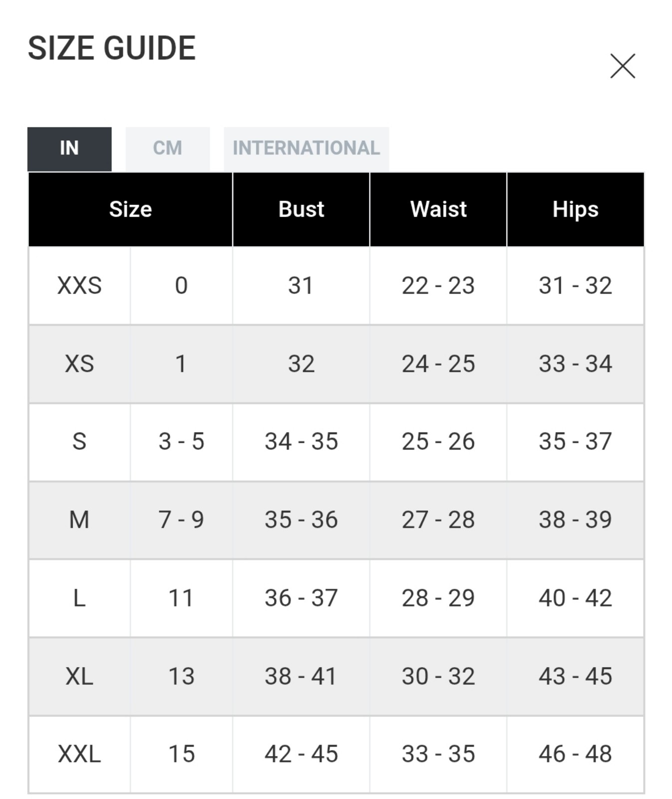This screenshot has height=799, width=672.
Task: Click the Bust column header
Action: (301, 209)
